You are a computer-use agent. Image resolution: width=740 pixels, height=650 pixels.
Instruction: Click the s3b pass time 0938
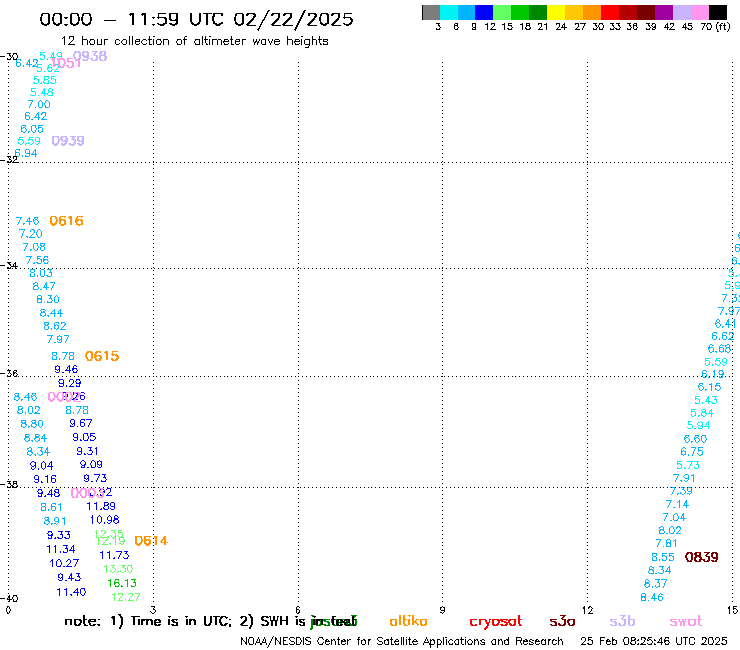click(90, 56)
